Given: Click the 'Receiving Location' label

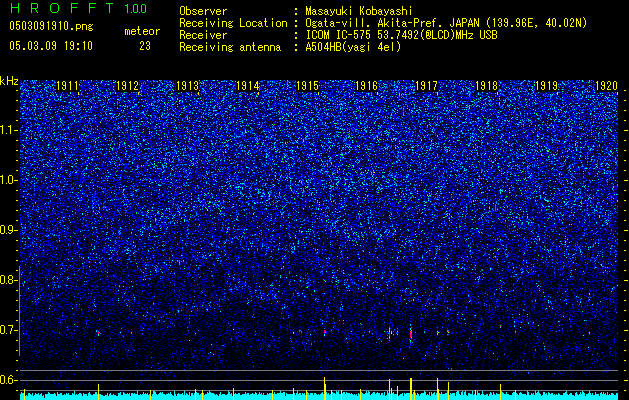Looking at the screenshot, I should click(233, 23).
